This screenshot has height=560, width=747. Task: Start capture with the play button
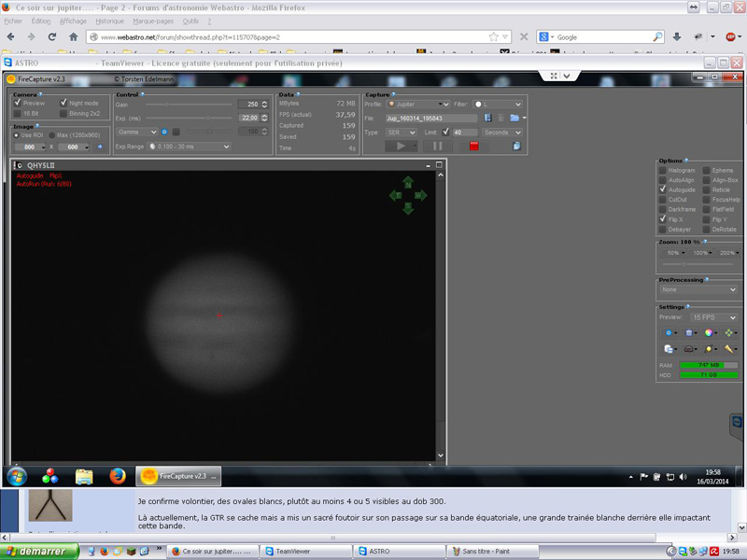click(x=401, y=147)
